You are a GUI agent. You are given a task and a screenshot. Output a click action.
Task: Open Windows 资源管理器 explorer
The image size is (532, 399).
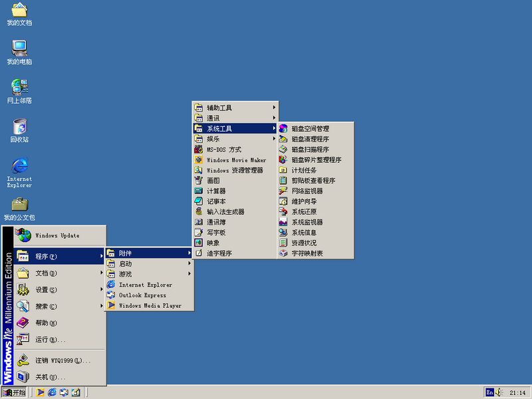pos(235,170)
